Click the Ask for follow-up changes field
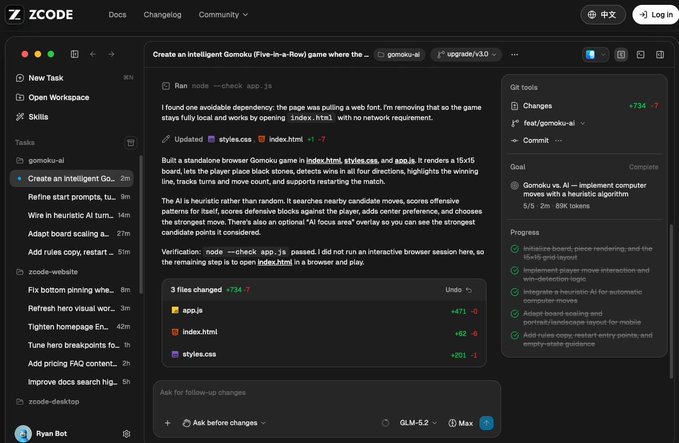Viewport: 679px width, 443px height. coord(327,393)
